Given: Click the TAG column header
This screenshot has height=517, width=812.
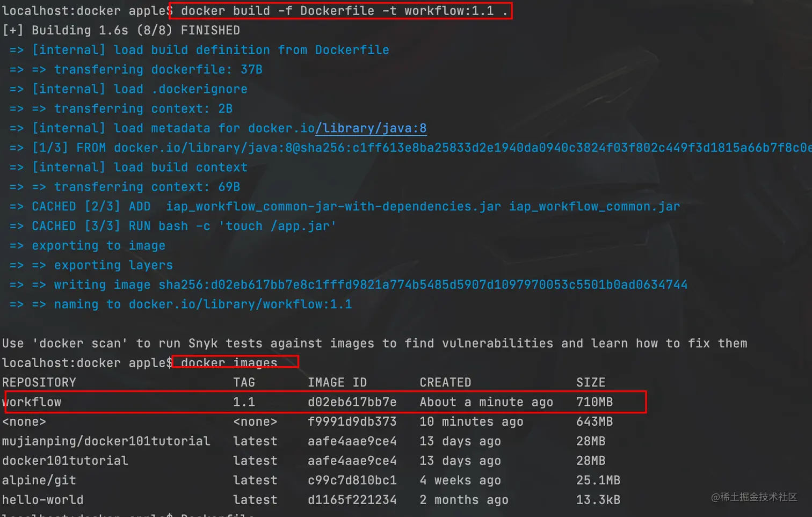Looking at the screenshot, I should coord(244,382).
